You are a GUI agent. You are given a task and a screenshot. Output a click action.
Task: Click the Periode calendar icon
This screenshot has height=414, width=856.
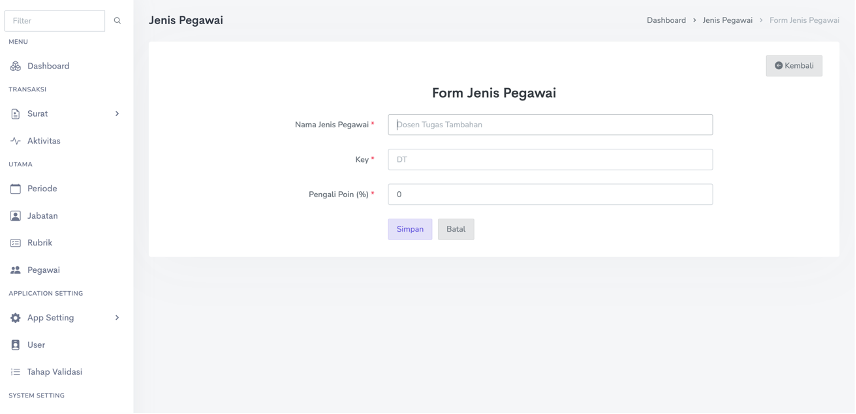point(15,188)
